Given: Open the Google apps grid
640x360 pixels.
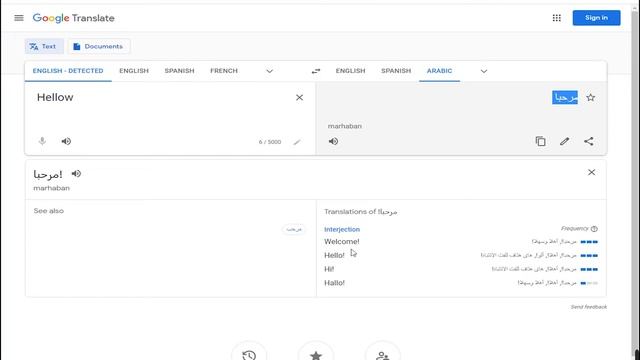Looking at the screenshot, I should pos(556,18).
